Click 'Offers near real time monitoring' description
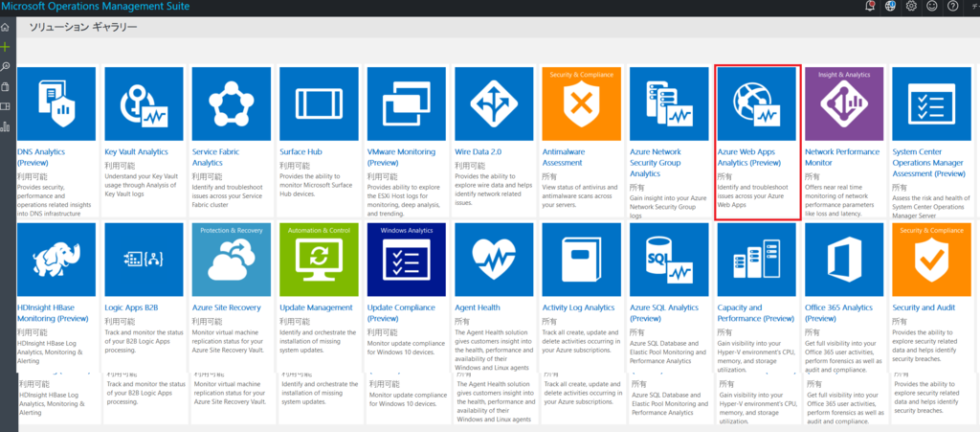Image resolution: width=980 pixels, height=432 pixels. click(842, 201)
